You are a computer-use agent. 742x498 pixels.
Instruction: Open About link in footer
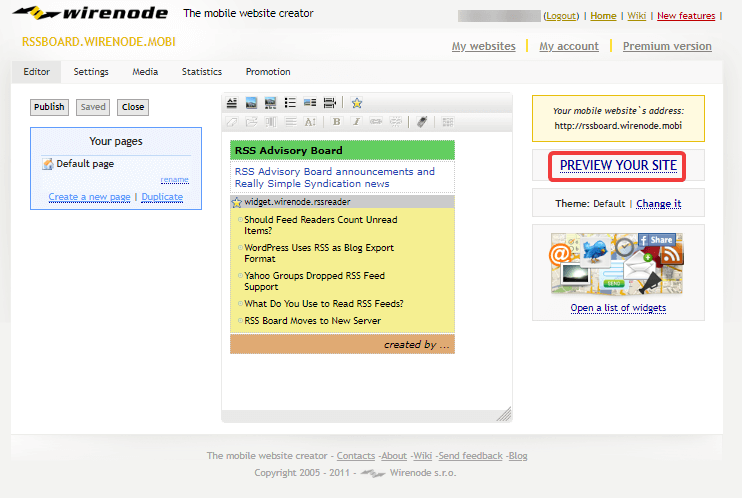(x=394, y=456)
